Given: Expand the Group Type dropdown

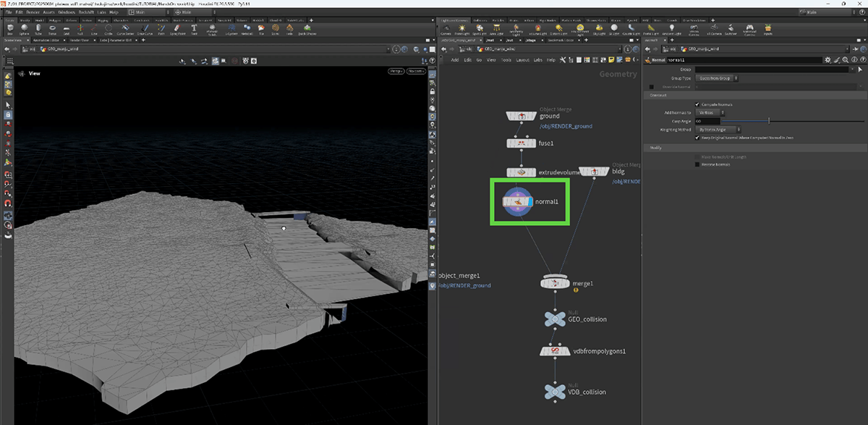Looking at the screenshot, I should 716,77.
